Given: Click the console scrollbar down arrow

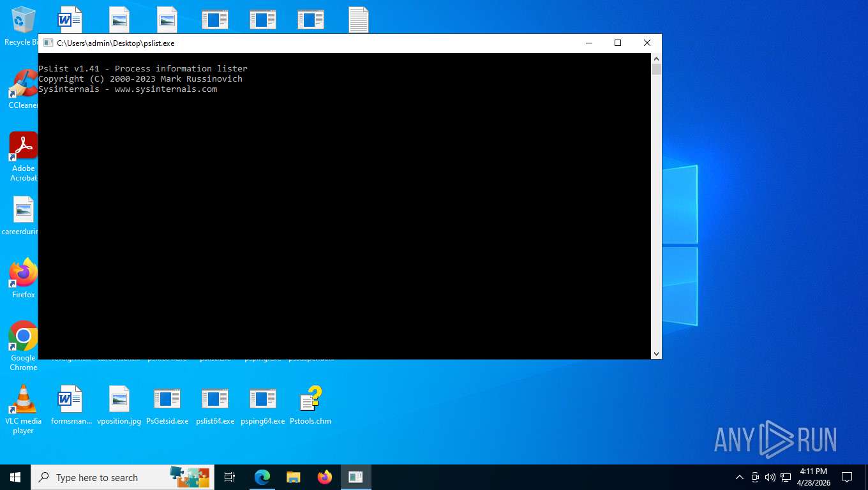Looking at the screenshot, I should 656,353.
